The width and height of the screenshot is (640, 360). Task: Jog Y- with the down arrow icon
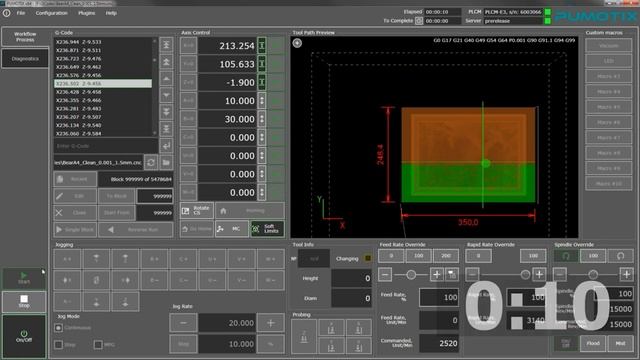tap(96, 302)
